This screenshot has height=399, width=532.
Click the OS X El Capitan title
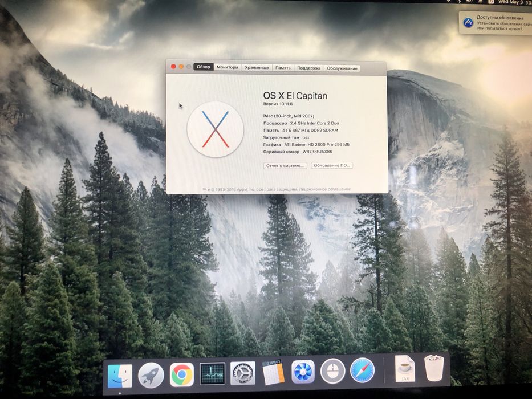tap(295, 96)
